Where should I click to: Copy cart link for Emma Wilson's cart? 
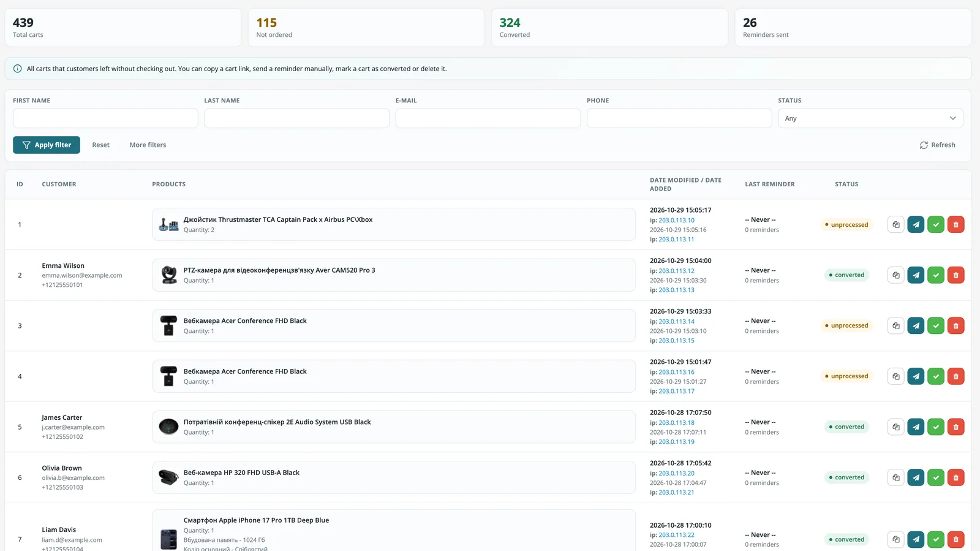click(x=895, y=275)
